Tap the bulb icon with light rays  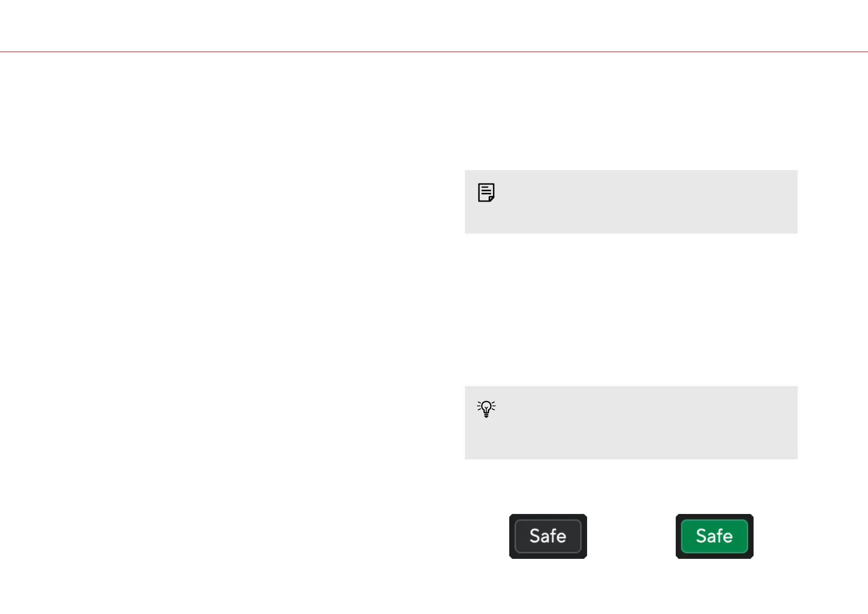tap(486, 408)
